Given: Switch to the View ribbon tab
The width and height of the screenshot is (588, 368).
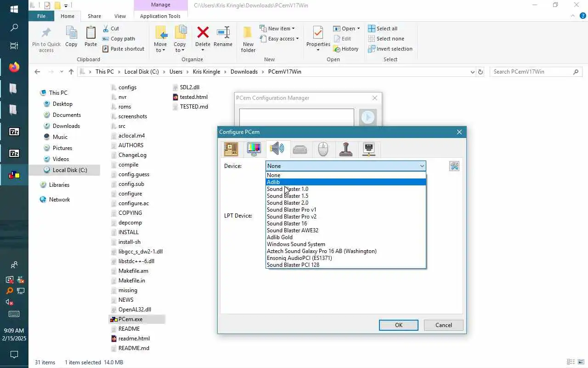Looking at the screenshot, I should point(120,16).
